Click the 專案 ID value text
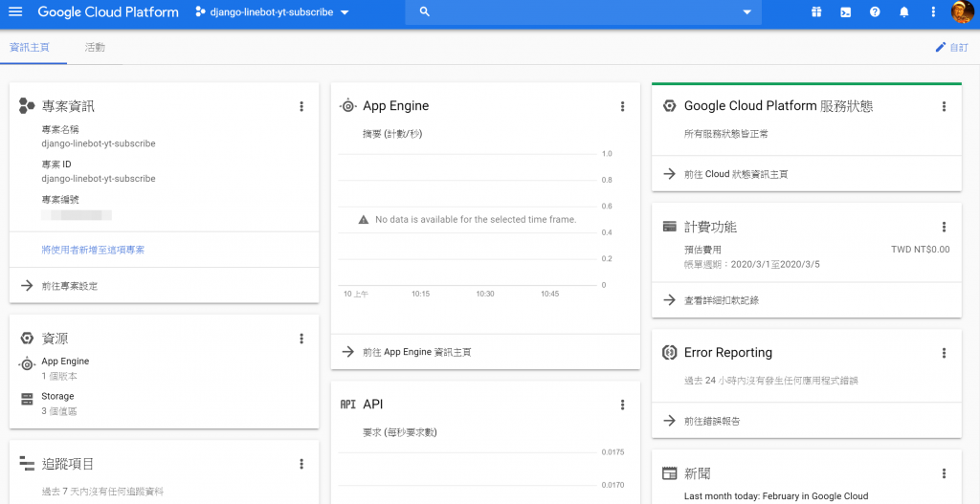 coord(99,179)
